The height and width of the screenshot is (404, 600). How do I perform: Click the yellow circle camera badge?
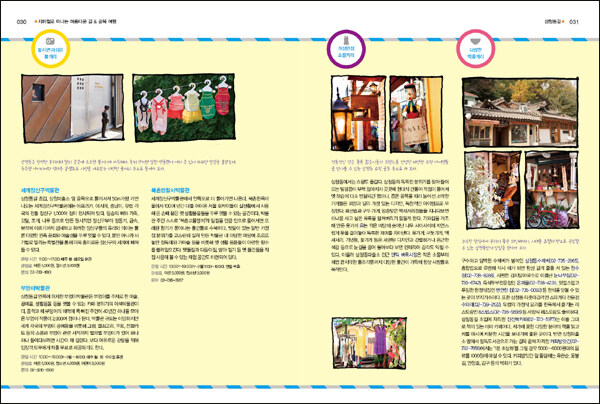pyautogui.click(x=50, y=48)
